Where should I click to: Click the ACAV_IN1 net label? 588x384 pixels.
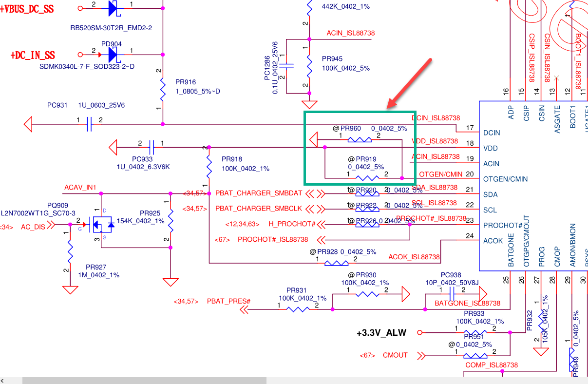(x=80, y=187)
